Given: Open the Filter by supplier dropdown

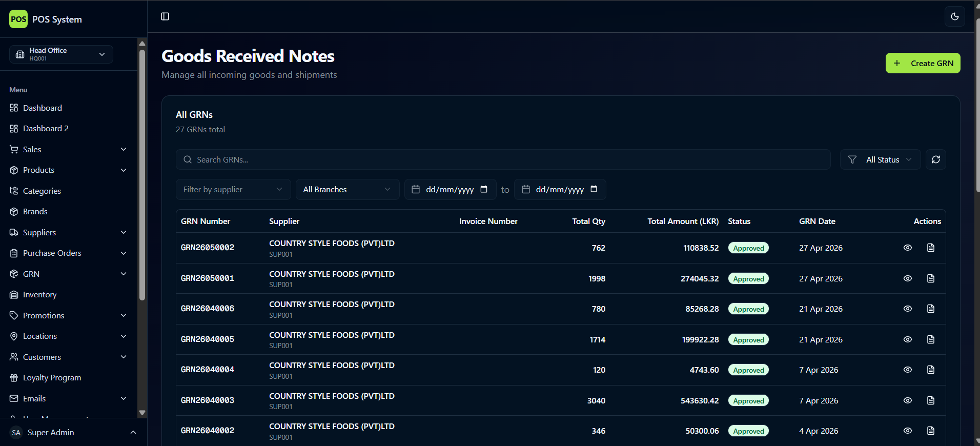Looking at the screenshot, I should [233, 189].
